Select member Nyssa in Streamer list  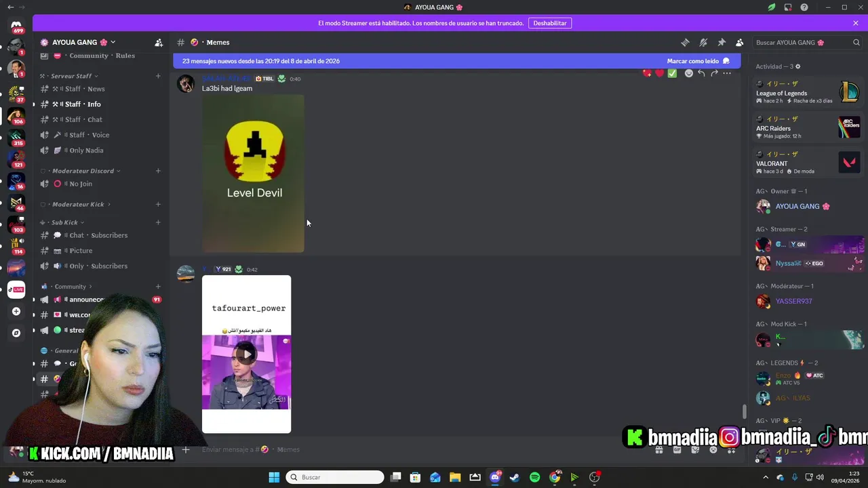pyautogui.click(x=808, y=263)
